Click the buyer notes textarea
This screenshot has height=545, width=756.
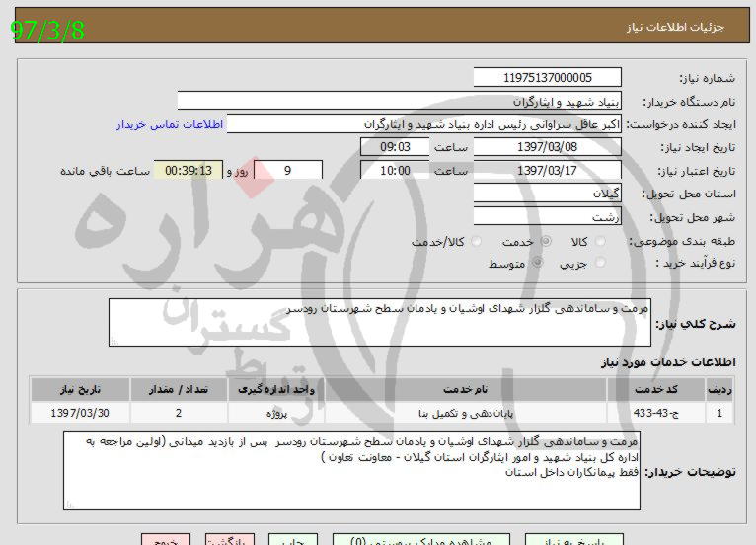click(x=352, y=471)
